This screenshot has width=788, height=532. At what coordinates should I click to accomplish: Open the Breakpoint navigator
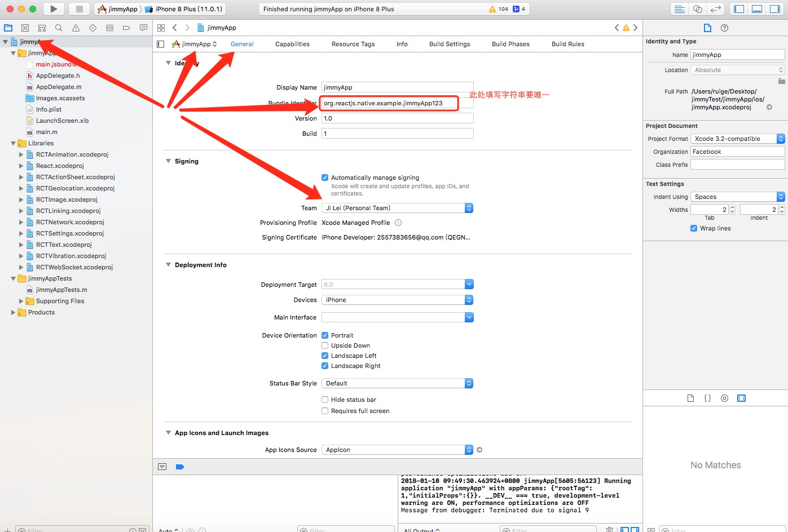coord(126,27)
